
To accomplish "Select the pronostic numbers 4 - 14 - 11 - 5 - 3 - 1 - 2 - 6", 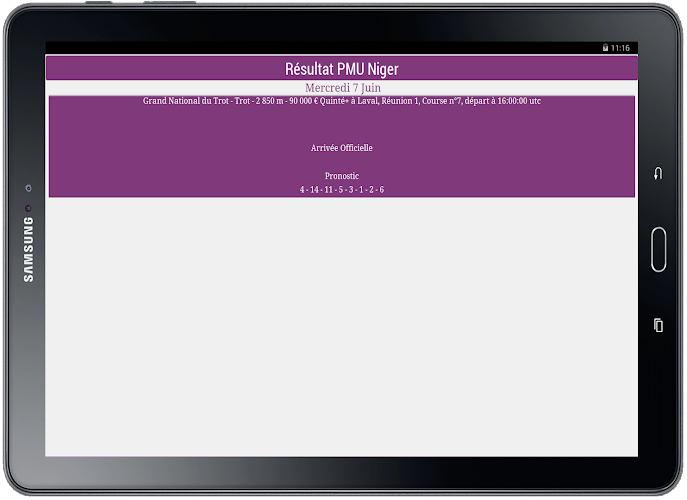I will tap(342, 189).
